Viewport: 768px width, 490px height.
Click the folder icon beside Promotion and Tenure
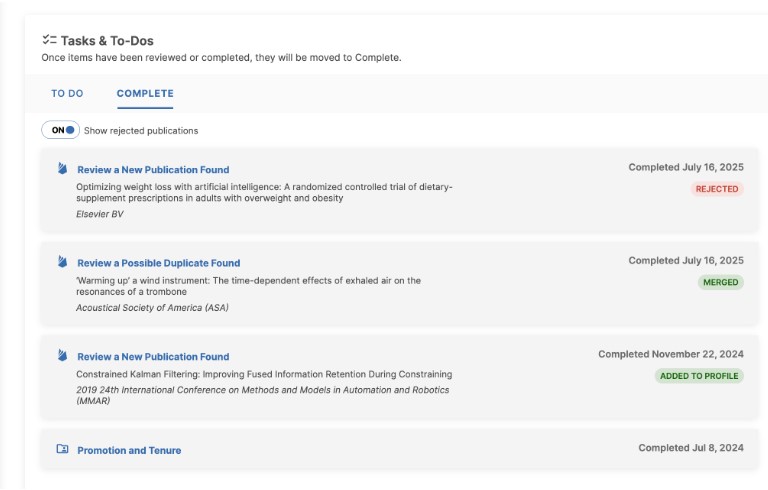pyautogui.click(x=62, y=450)
